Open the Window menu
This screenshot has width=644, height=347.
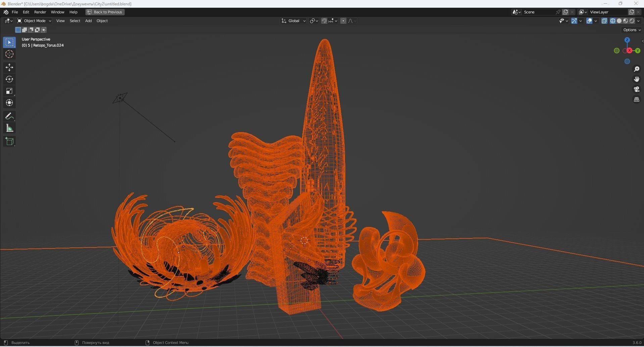coord(57,12)
